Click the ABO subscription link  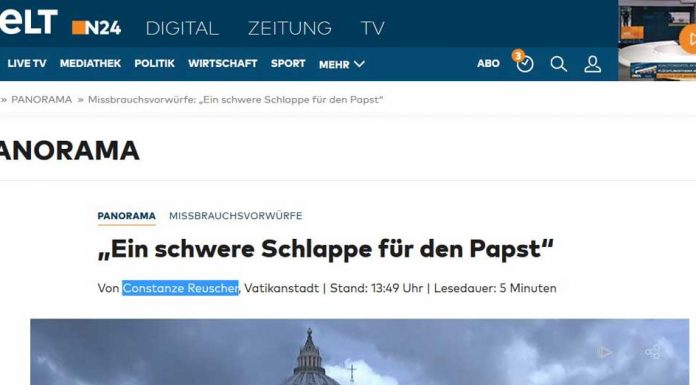click(488, 64)
